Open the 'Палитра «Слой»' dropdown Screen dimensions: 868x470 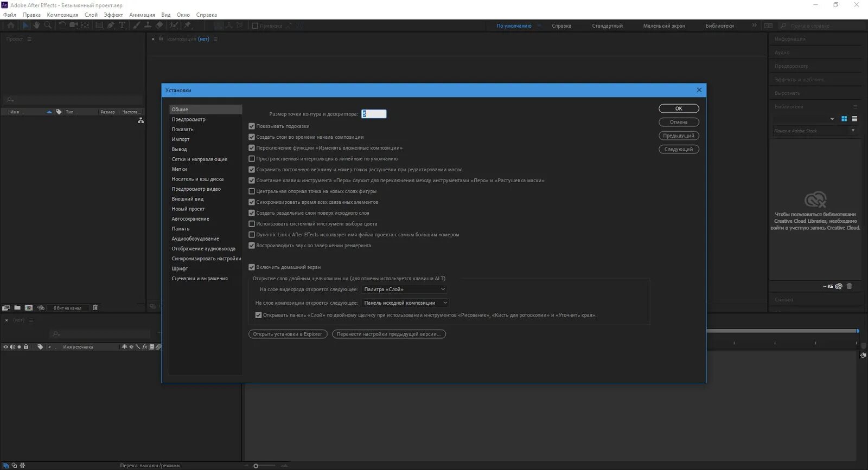pos(404,289)
